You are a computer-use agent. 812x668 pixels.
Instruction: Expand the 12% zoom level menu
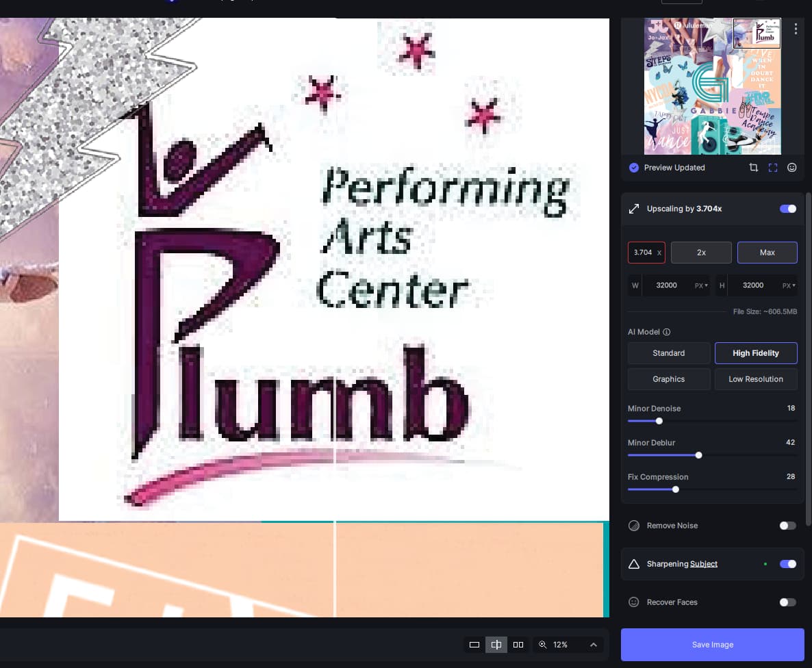coord(593,645)
